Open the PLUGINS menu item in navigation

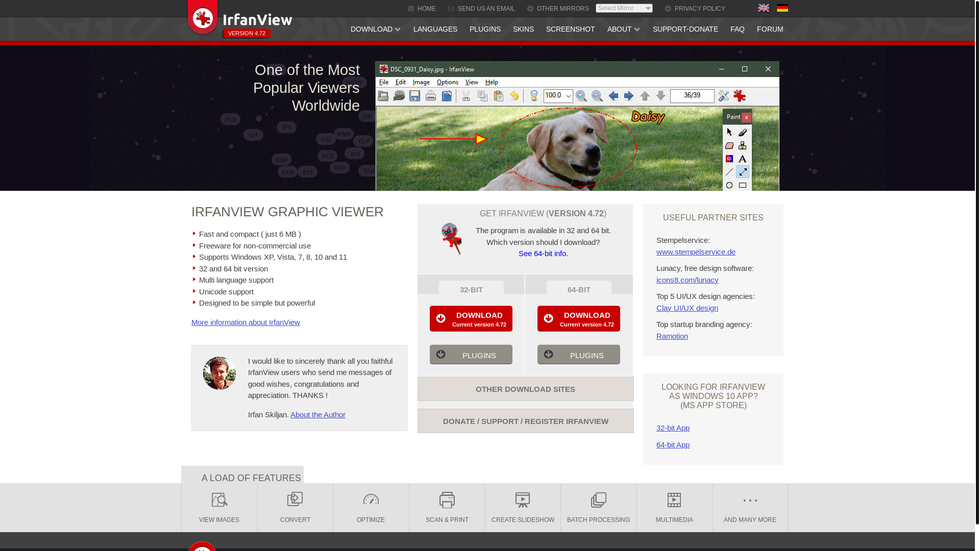click(x=485, y=29)
